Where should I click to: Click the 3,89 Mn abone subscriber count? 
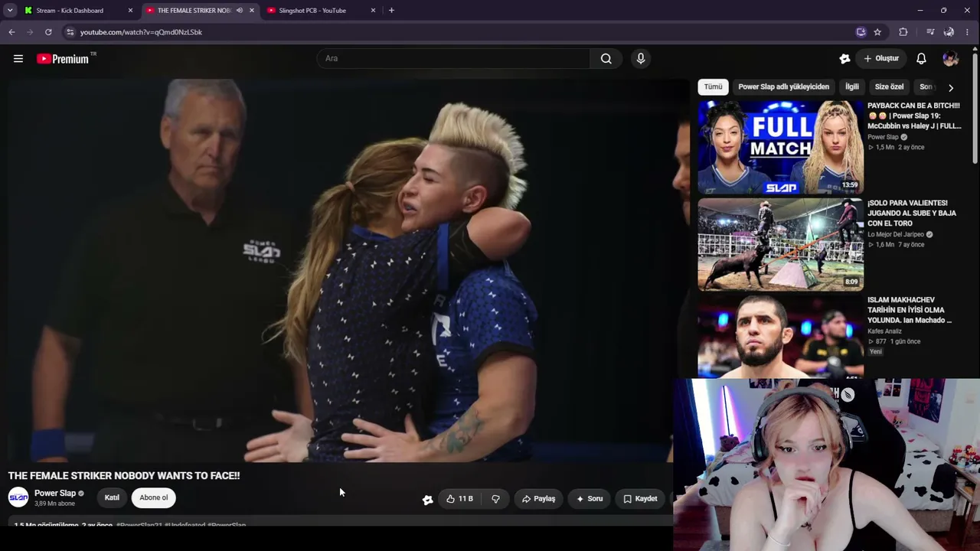[54, 504]
